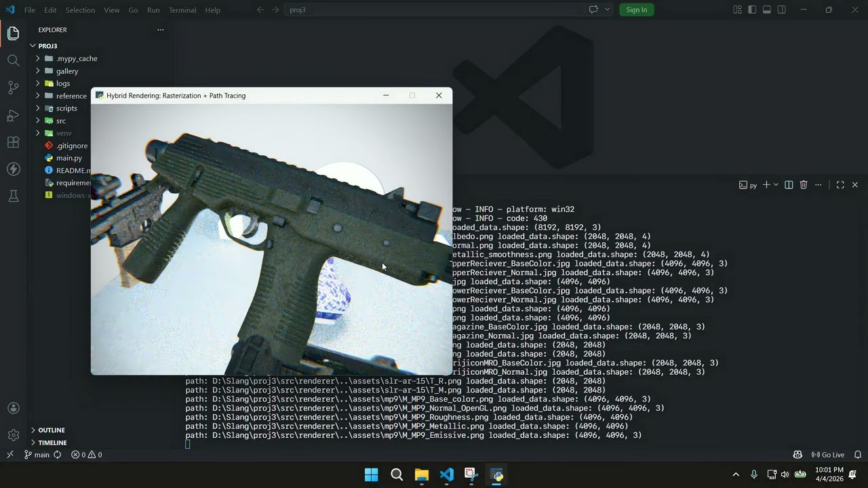
Task: Click the py terminal shell label
Action: tap(748, 185)
